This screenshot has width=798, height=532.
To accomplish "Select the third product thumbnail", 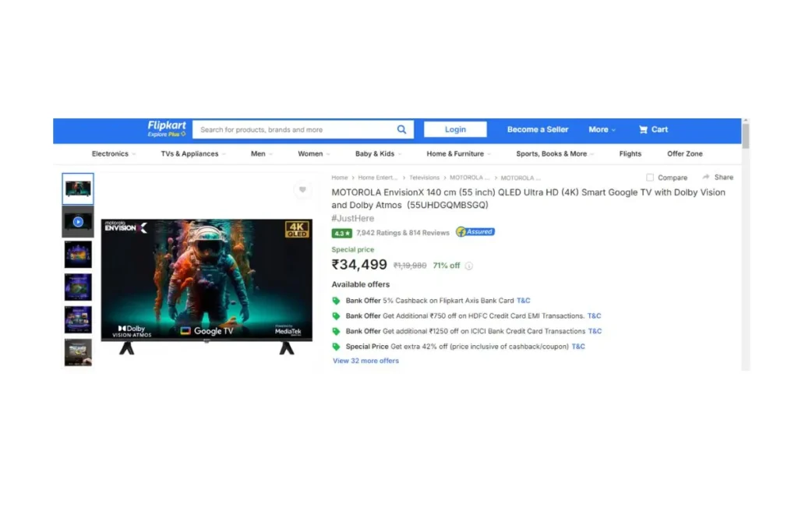I will pos(78,254).
